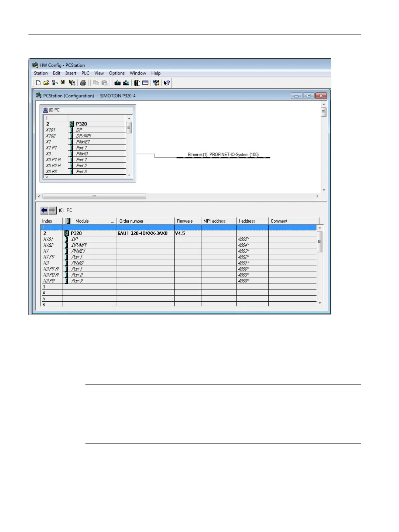Click the I address column header
The width and height of the screenshot is (399, 532).
click(252, 221)
